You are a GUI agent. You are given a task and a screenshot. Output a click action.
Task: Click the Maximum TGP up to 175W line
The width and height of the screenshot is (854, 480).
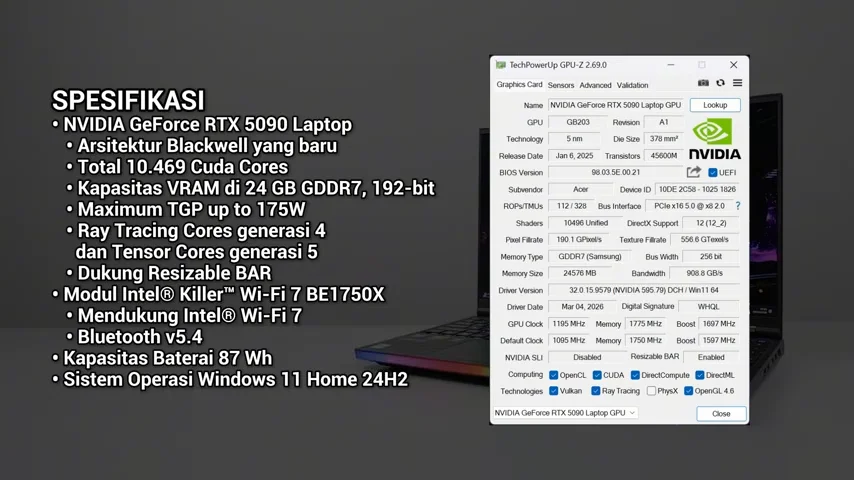coord(191,209)
